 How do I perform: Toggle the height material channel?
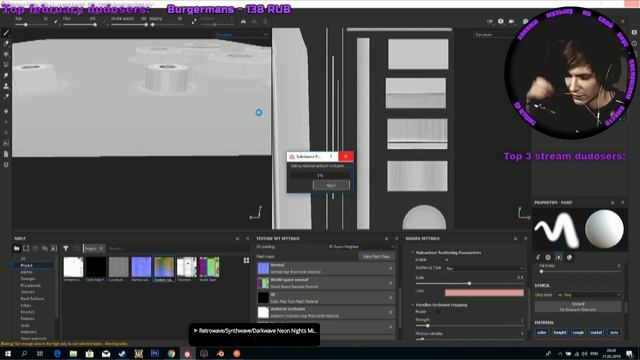pyautogui.click(x=560, y=332)
